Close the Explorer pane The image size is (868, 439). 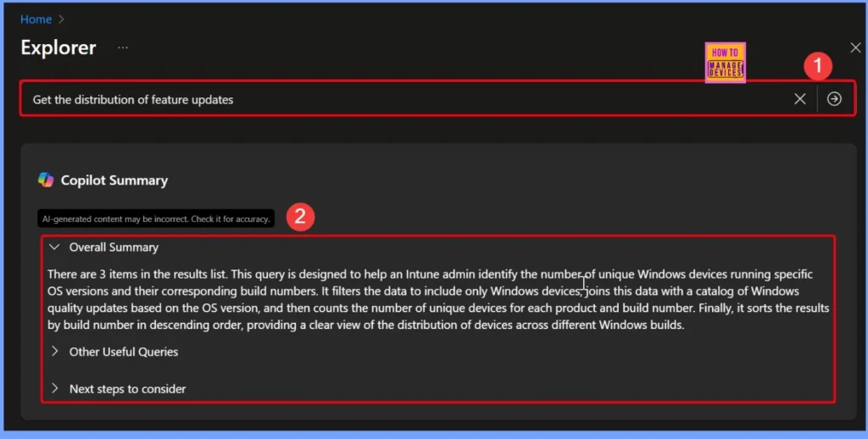point(855,47)
